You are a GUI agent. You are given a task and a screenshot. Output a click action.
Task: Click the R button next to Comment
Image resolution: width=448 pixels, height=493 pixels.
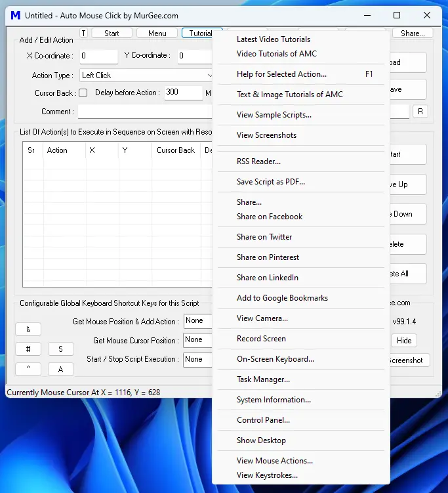pyautogui.click(x=420, y=112)
